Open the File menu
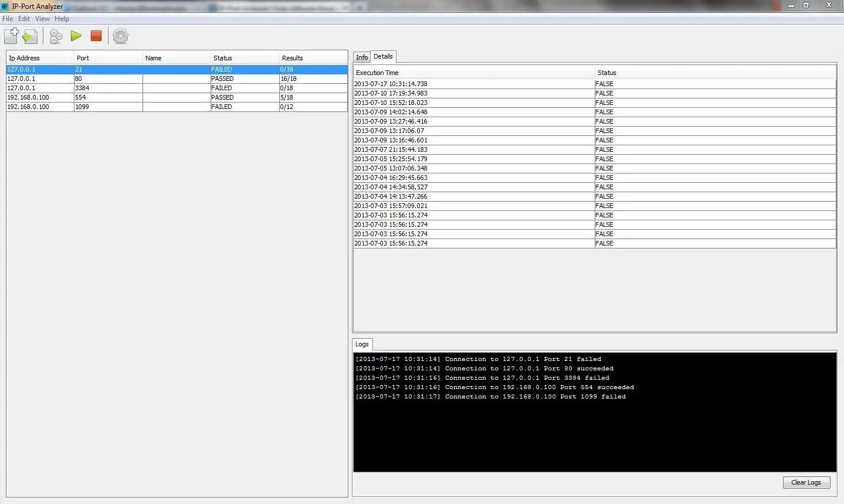This screenshot has width=844, height=504. (8, 19)
